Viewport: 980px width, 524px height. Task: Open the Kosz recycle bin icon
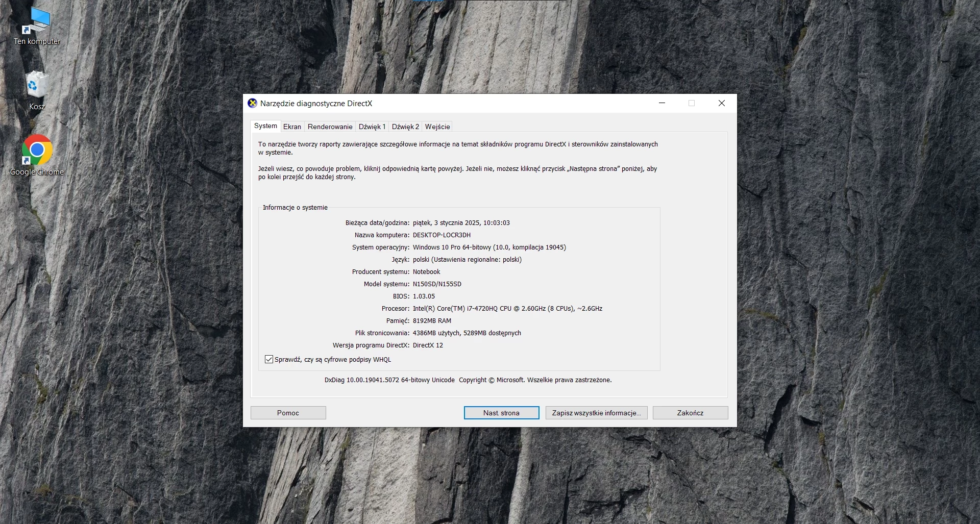point(37,90)
